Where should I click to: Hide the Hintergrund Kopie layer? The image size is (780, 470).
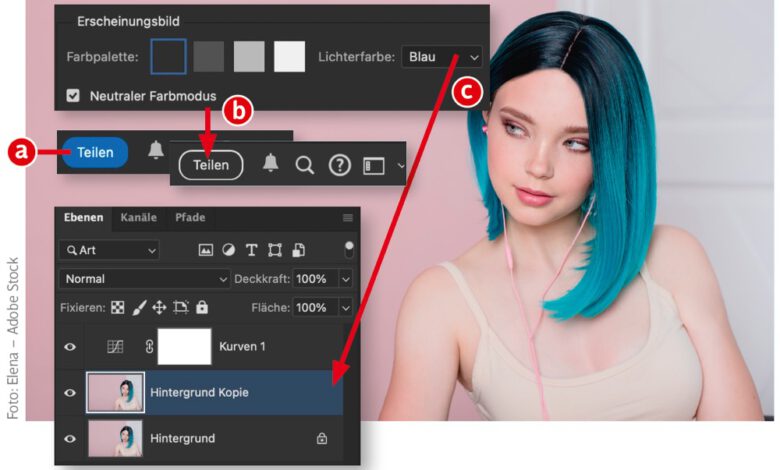70,393
